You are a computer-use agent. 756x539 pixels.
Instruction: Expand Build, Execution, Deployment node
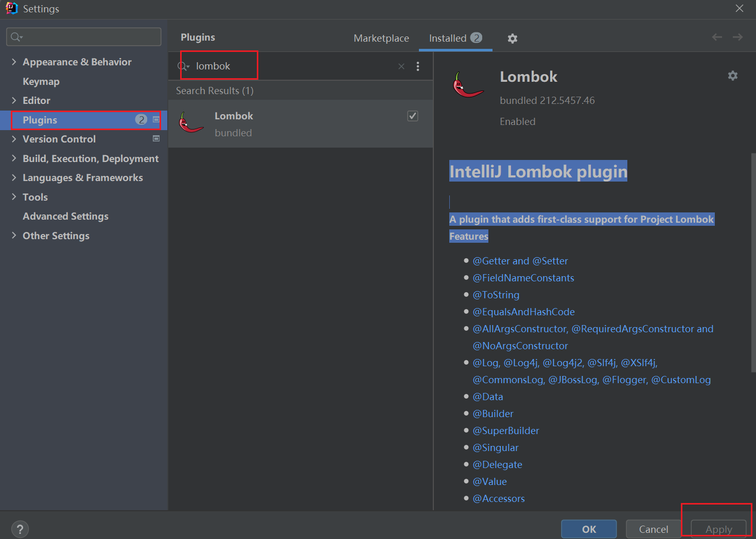[14, 158]
